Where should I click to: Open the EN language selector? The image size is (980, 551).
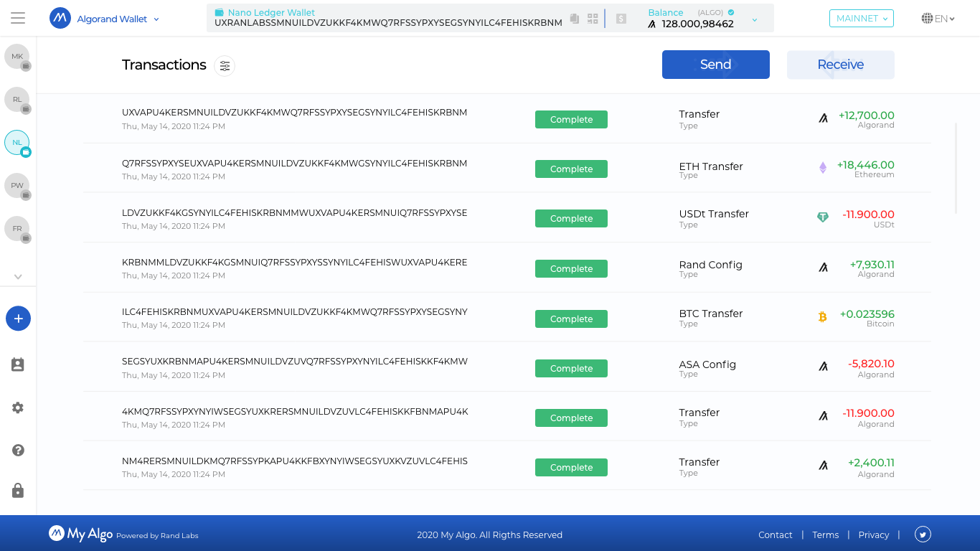938,19
